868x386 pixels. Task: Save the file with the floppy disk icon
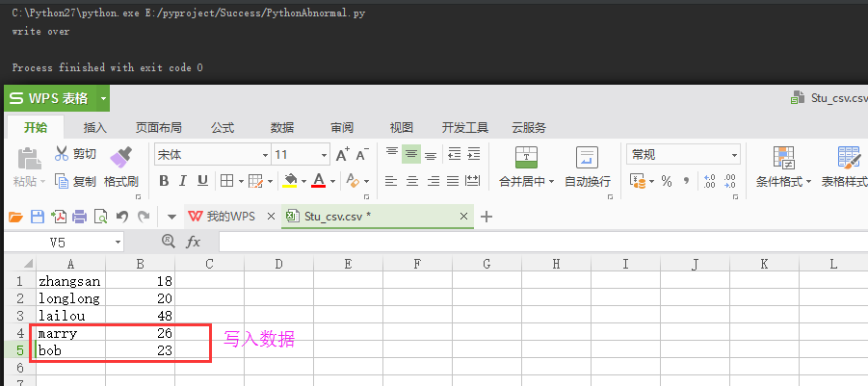[38, 217]
